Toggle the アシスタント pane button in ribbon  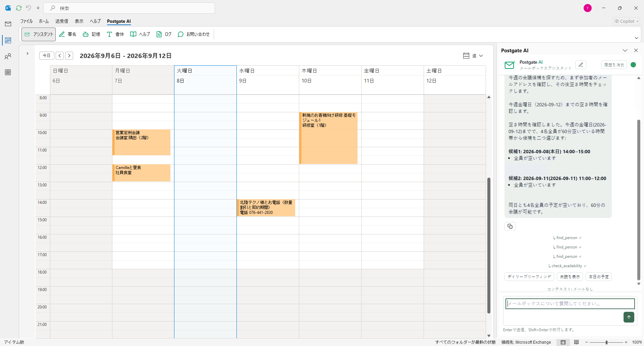point(39,34)
